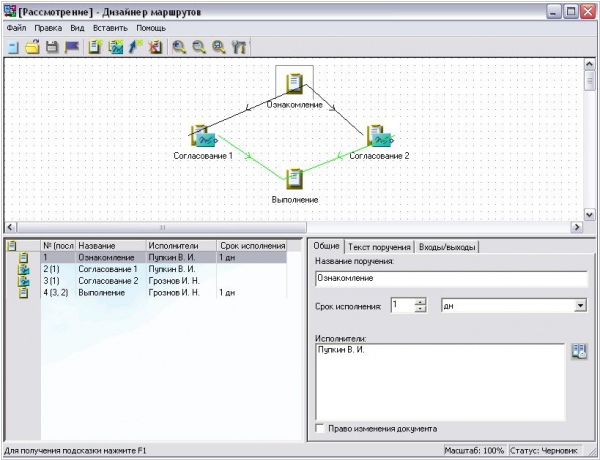
Task: Increase Срок исполнения with up arrow
Action: point(421,301)
